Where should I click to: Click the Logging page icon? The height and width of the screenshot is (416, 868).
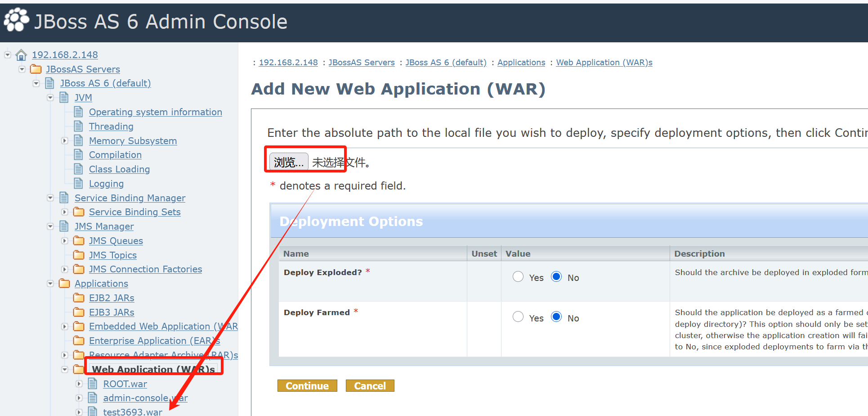pyautogui.click(x=79, y=183)
